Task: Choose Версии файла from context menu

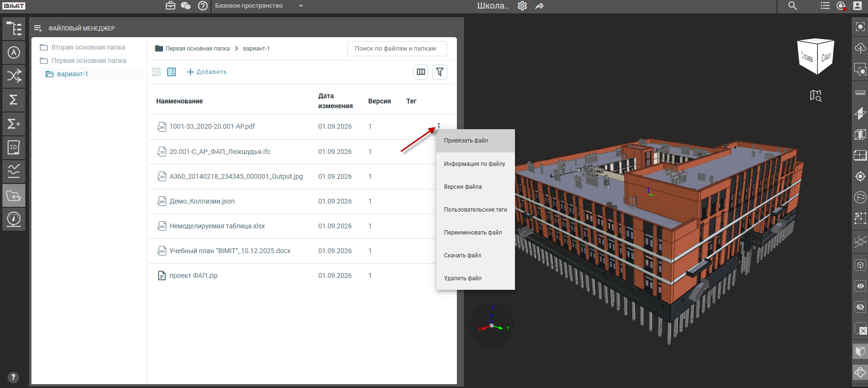Action: point(475,186)
